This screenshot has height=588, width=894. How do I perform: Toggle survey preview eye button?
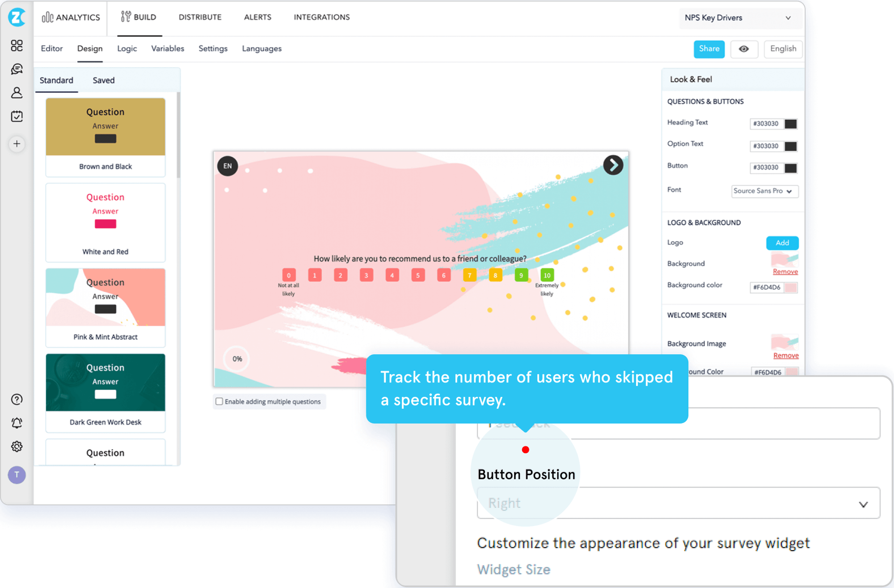744,49
